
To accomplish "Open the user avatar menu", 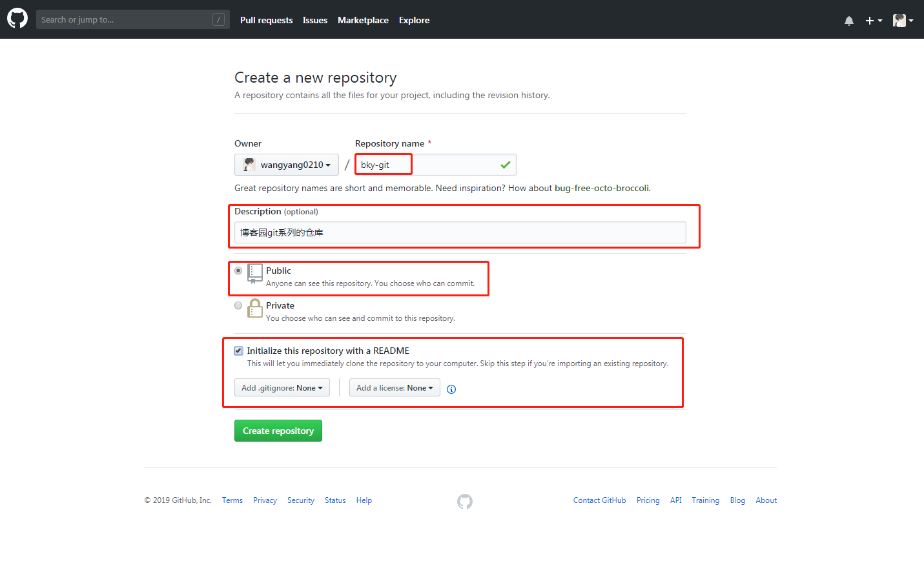I will click(903, 21).
